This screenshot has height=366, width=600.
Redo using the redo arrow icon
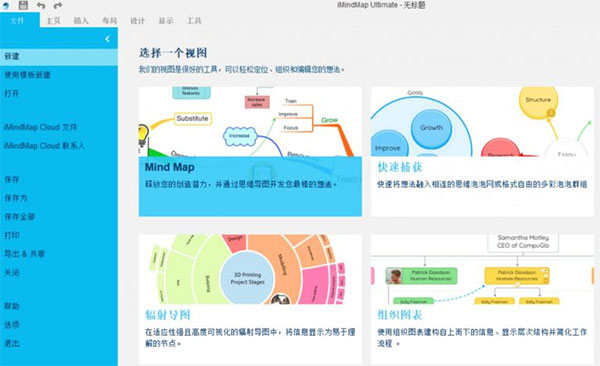click(58, 5)
